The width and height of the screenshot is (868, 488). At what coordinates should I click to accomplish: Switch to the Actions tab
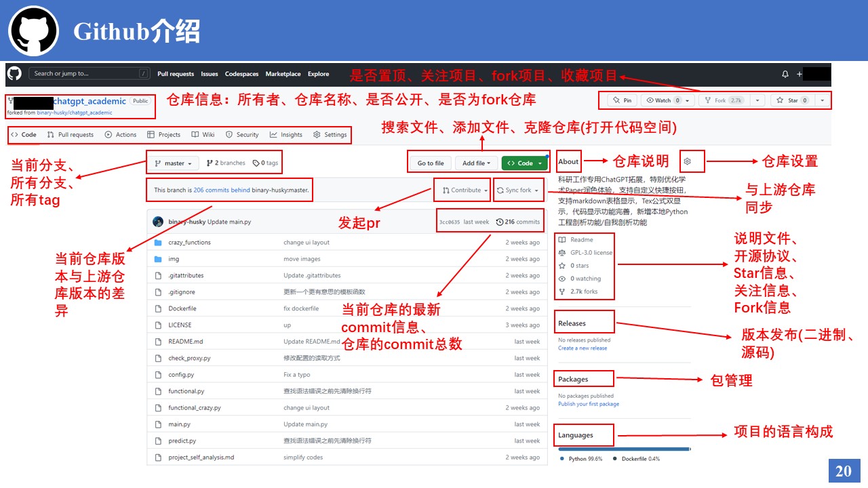[121, 135]
